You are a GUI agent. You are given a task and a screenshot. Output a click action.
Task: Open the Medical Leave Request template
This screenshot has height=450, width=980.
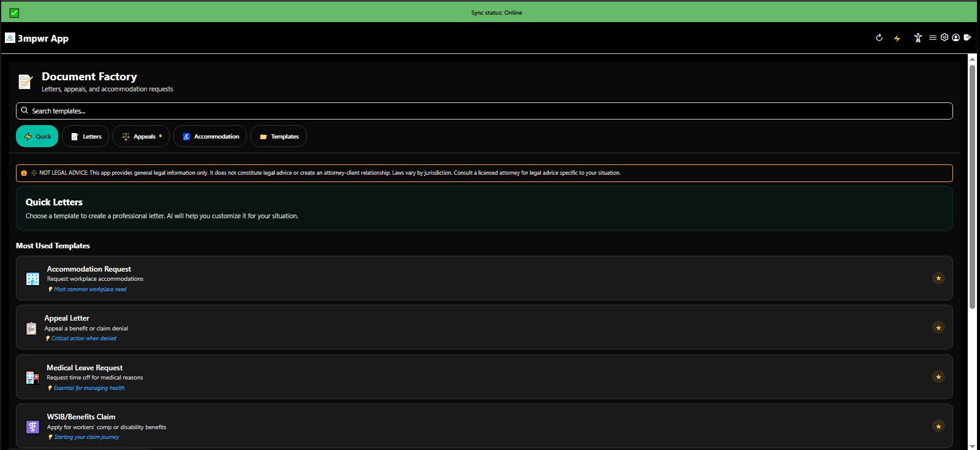coord(85,368)
